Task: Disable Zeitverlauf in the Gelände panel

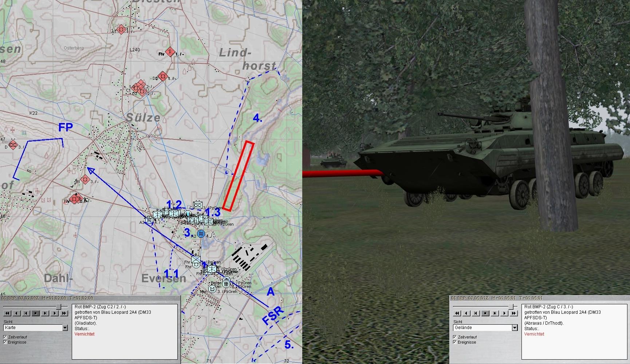Action: [x=455, y=337]
